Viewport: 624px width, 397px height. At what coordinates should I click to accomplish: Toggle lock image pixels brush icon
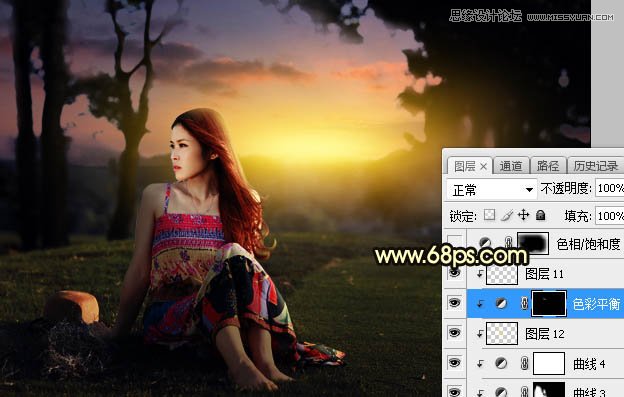(x=507, y=215)
